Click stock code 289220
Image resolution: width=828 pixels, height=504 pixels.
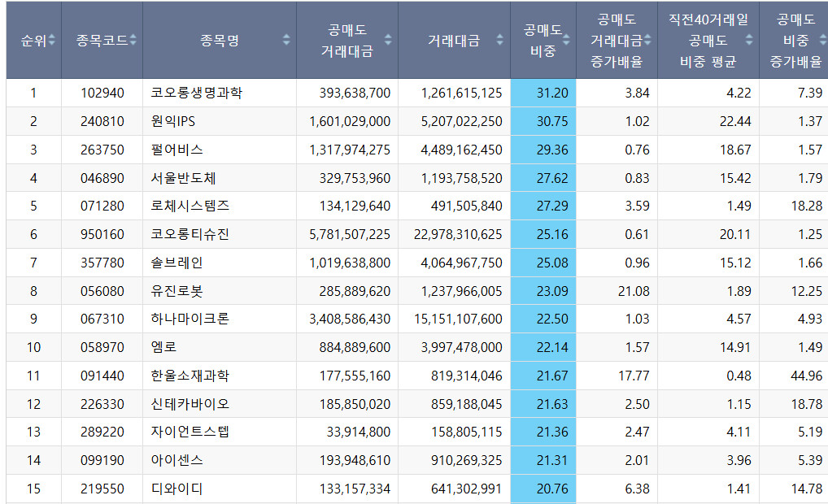102,432
